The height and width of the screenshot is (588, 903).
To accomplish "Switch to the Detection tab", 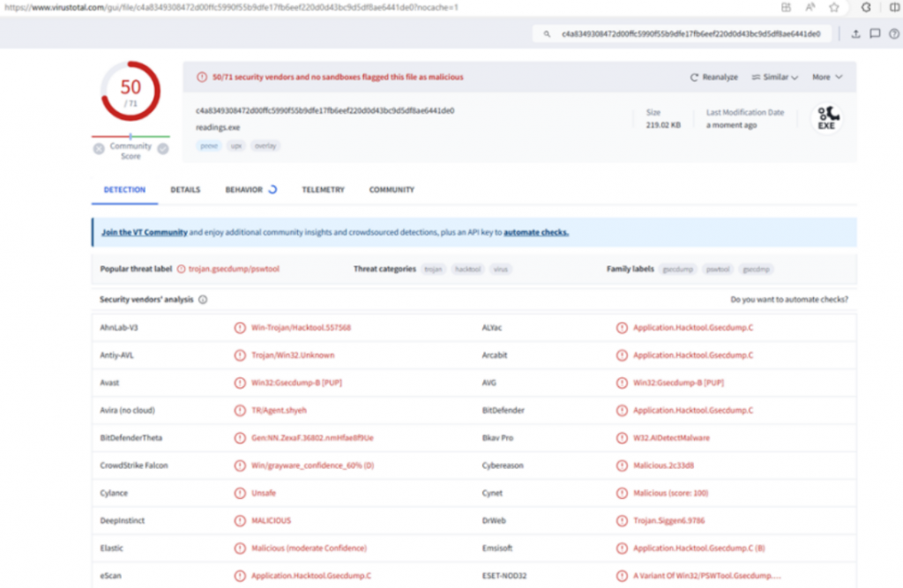I will click(x=124, y=190).
